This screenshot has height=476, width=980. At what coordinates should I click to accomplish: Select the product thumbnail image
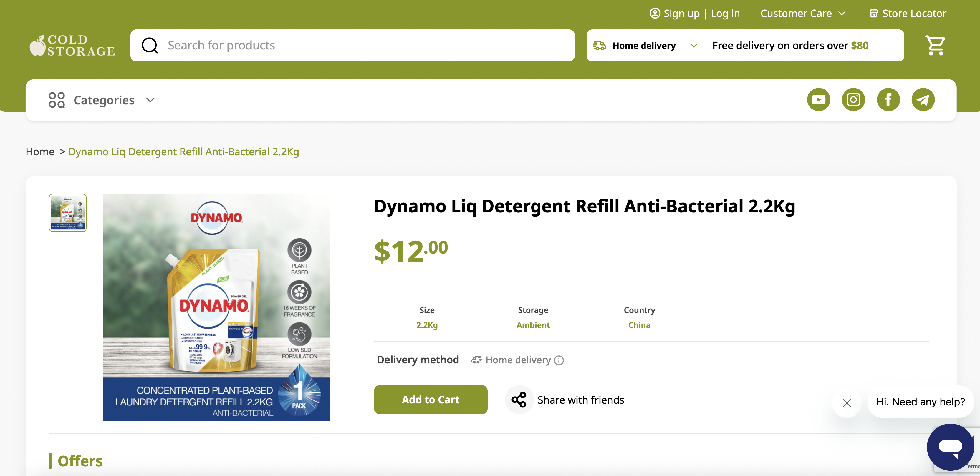coord(68,212)
